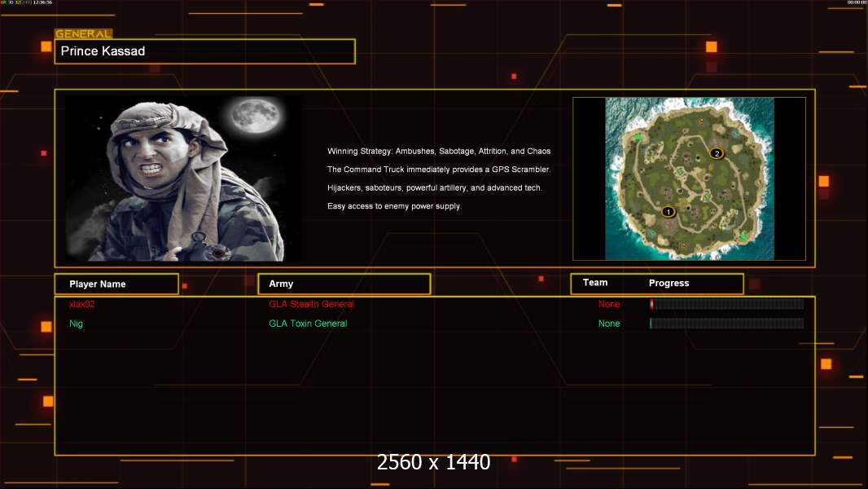Viewport: 868px width, 489px height.
Task: Click the Player Name column header
Action: pyautogui.click(x=116, y=284)
